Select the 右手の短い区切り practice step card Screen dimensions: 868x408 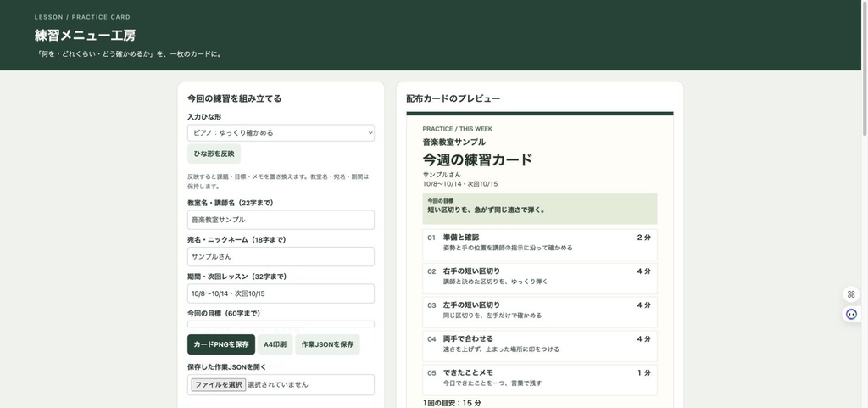pyautogui.click(x=540, y=278)
